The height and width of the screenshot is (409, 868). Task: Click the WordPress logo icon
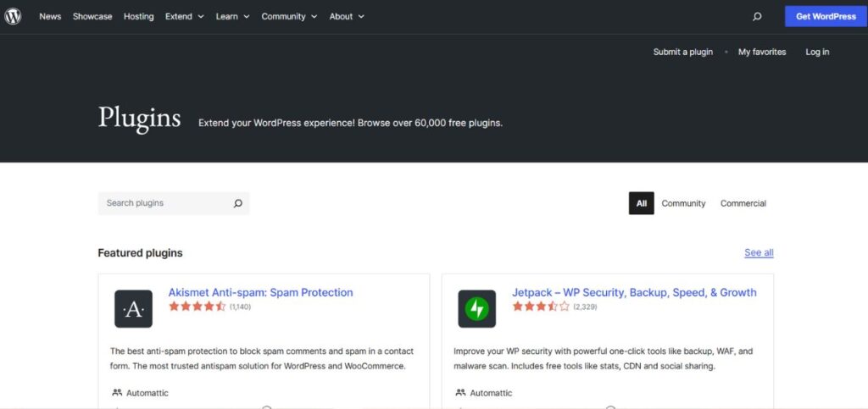(x=13, y=17)
